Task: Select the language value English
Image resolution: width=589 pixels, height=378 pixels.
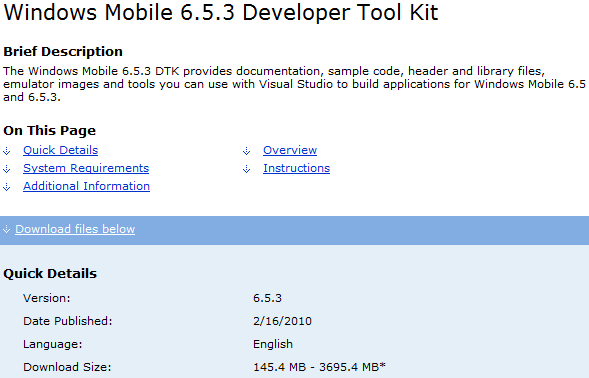Action: [273, 344]
